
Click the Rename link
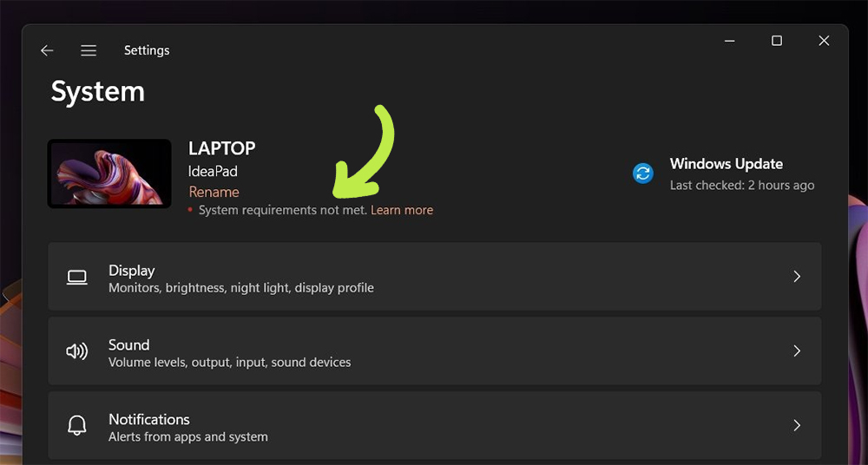pyautogui.click(x=214, y=192)
